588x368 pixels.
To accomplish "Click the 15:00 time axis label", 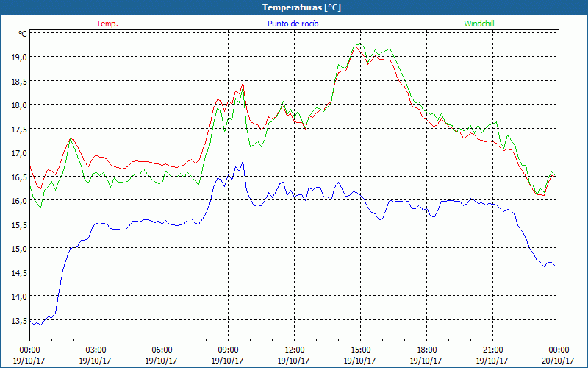I will [x=360, y=350].
